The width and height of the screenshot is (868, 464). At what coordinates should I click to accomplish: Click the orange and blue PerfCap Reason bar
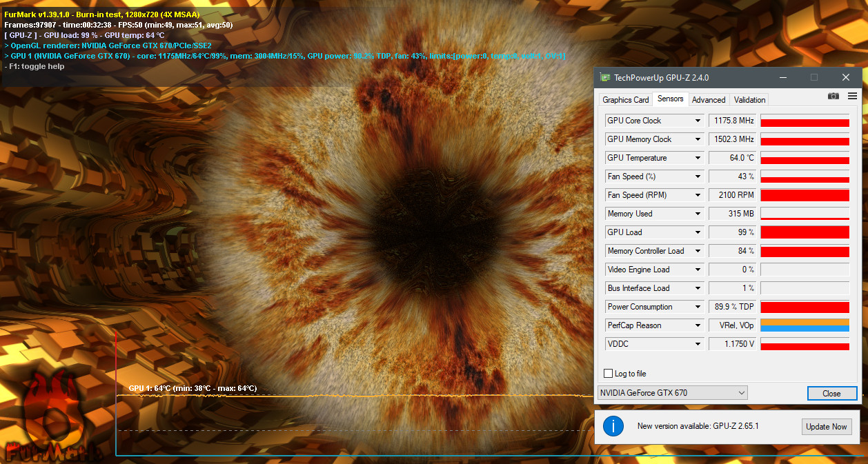click(805, 325)
